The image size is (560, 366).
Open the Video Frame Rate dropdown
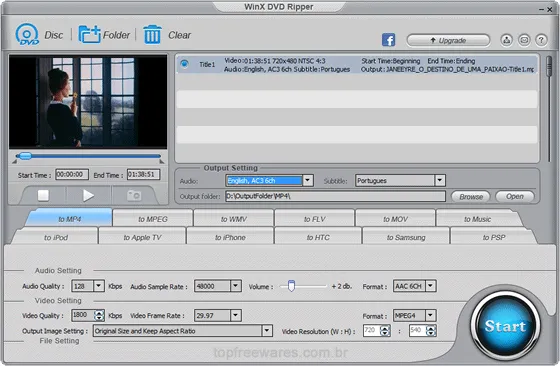pyautogui.click(x=236, y=315)
